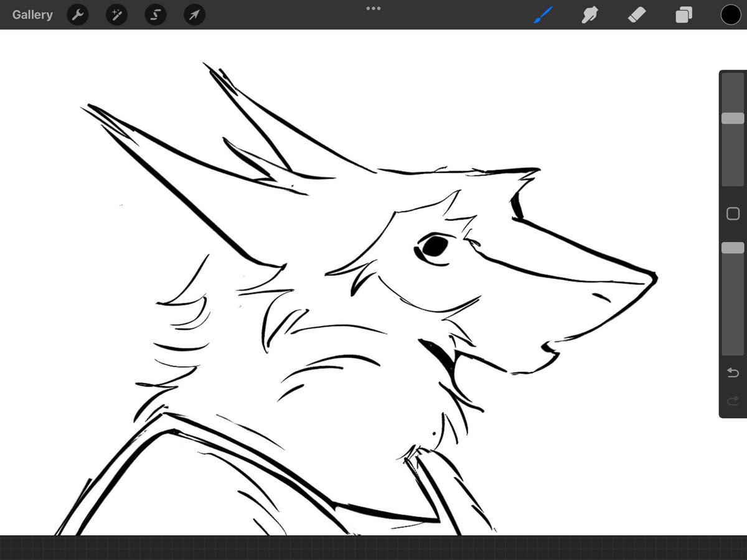Screen dimensions: 747x560
Task: Tap the sidebar modify square button
Action: [733, 214]
